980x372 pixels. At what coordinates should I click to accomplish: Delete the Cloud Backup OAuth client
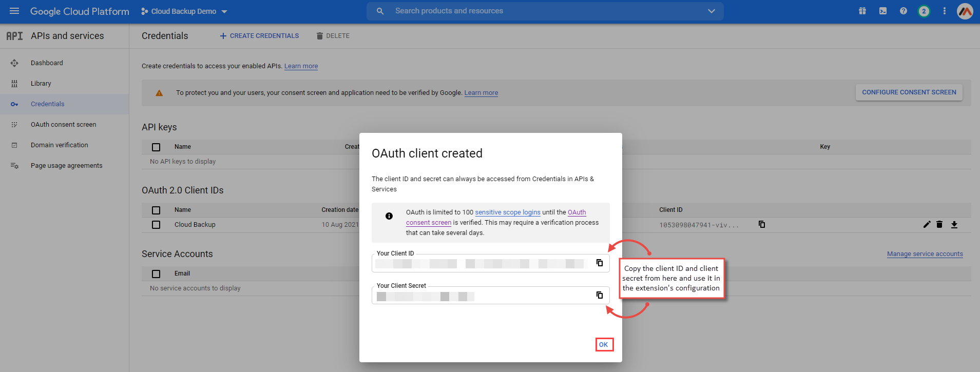coord(939,224)
